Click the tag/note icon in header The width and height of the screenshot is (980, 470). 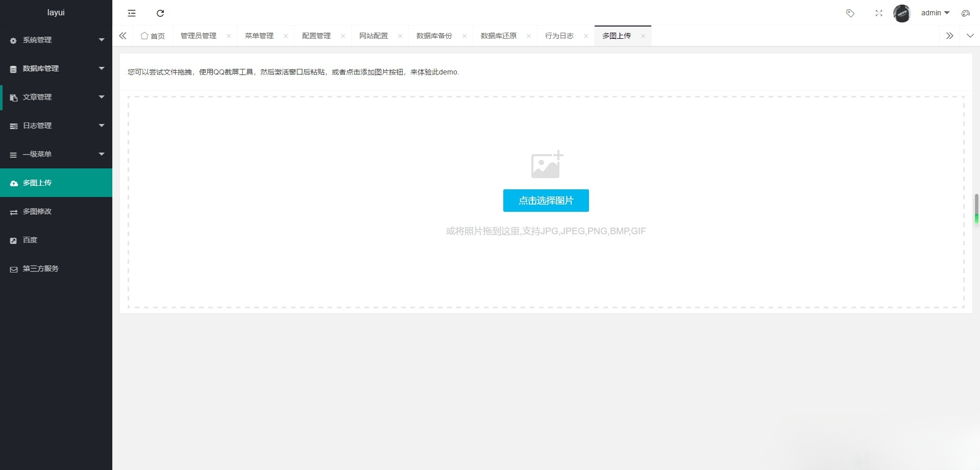point(850,13)
